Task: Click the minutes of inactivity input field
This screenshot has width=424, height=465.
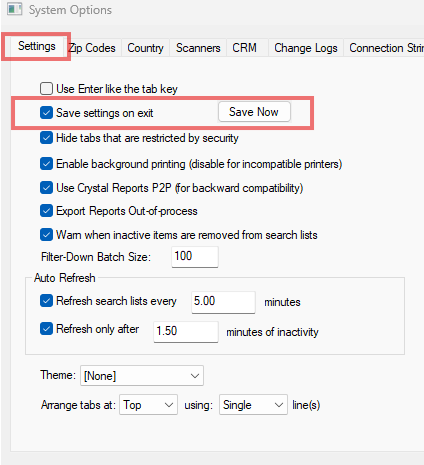Action: (186, 332)
